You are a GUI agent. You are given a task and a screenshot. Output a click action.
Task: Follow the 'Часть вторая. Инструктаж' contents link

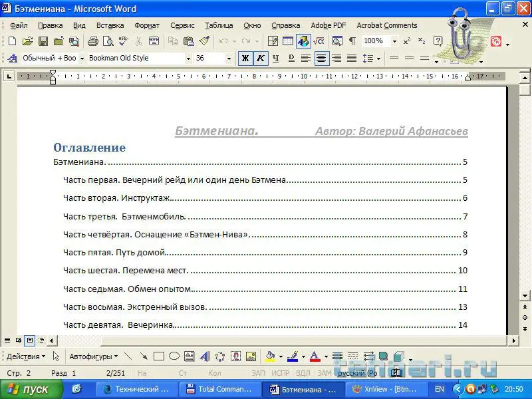click(x=116, y=198)
